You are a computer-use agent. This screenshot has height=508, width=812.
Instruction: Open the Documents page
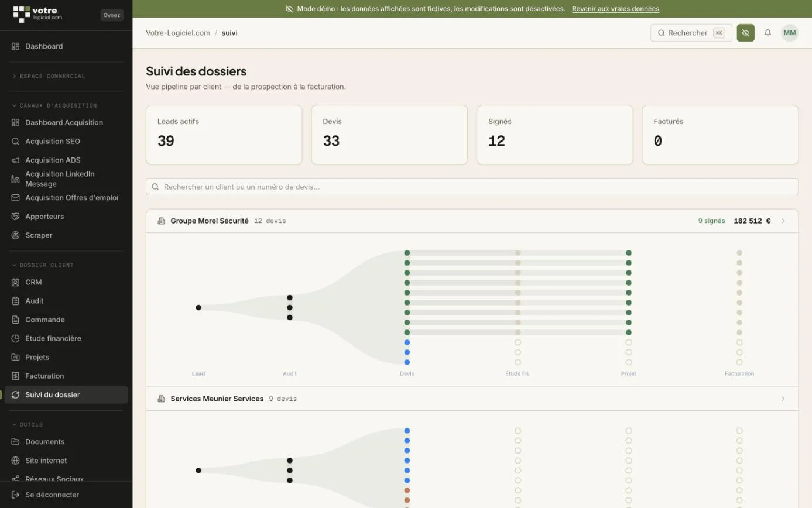pos(66,441)
